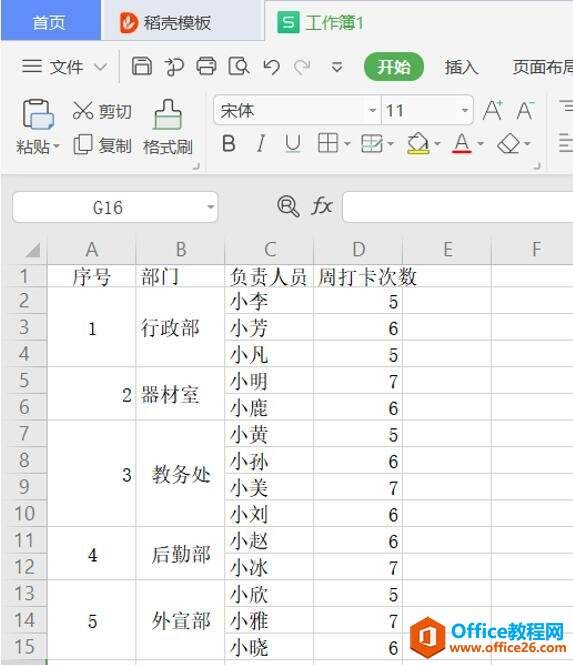This screenshot has width=573, height=665.
Task: Select row 10 header
Action: 24,514
